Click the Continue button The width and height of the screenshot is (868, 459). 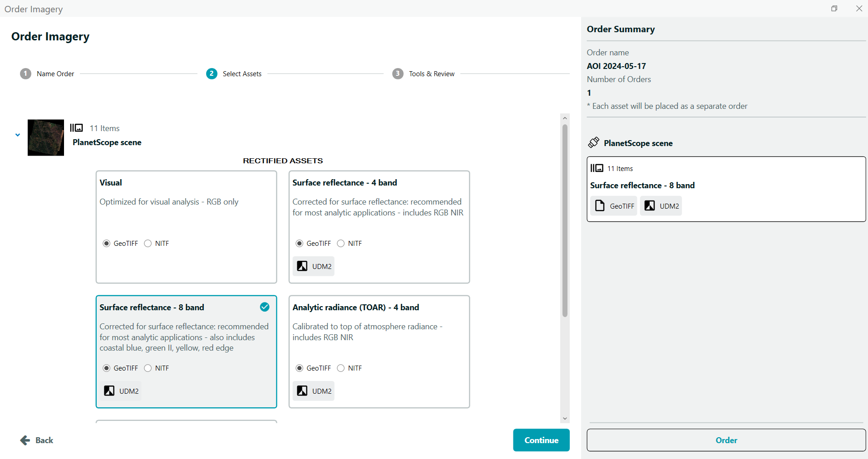541,440
